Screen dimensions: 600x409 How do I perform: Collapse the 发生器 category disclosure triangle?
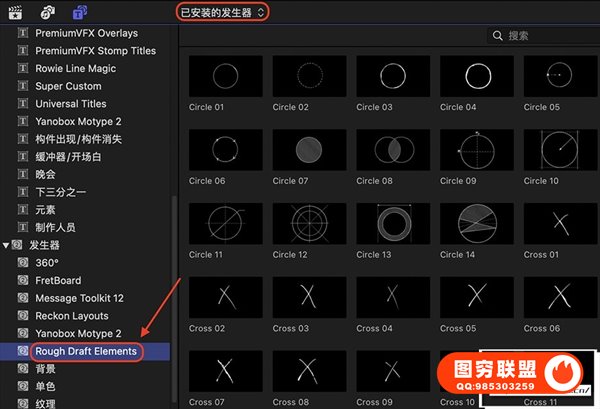click(8, 245)
